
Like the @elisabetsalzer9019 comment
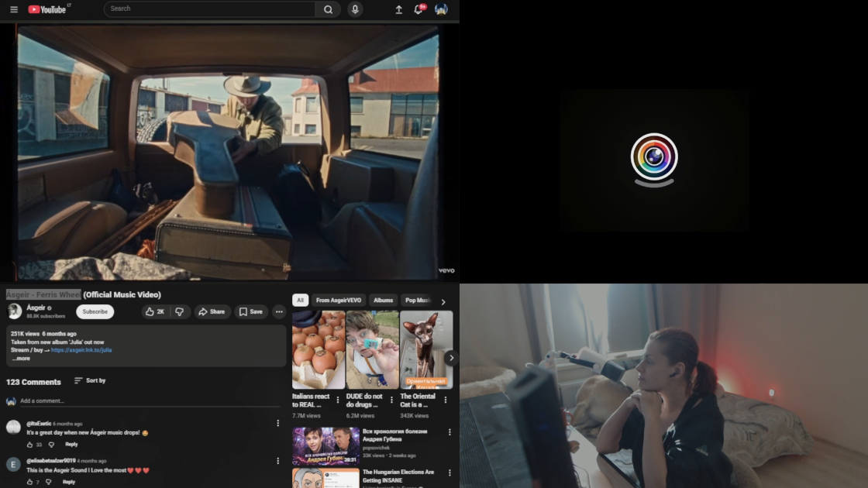coord(30,482)
